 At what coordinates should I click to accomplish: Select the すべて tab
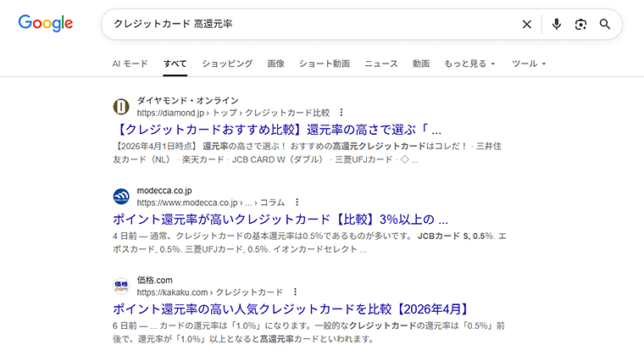pos(175,64)
